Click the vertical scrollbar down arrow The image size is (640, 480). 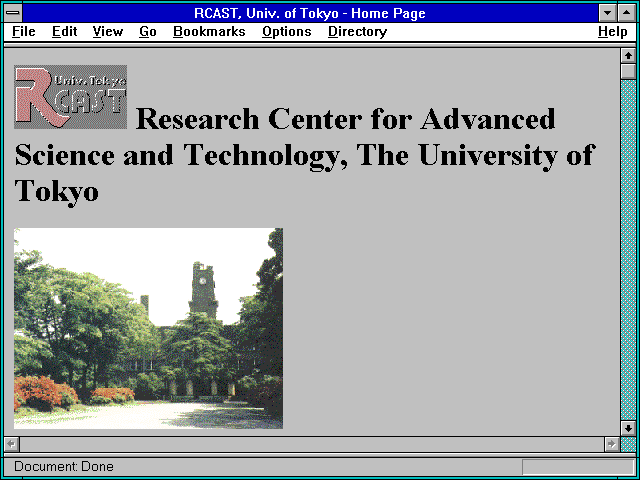click(x=628, y=428)
